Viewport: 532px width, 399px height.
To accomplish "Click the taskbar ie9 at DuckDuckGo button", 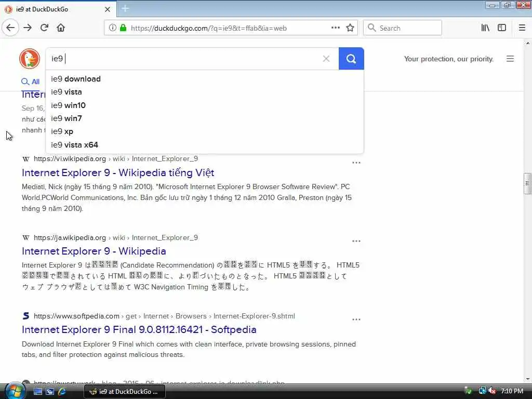I will [125, 392].
